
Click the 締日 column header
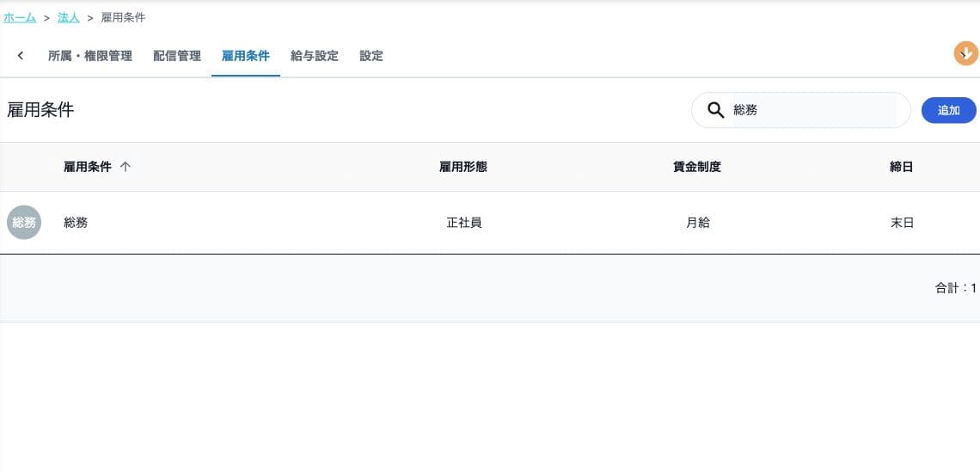[901, 167]
